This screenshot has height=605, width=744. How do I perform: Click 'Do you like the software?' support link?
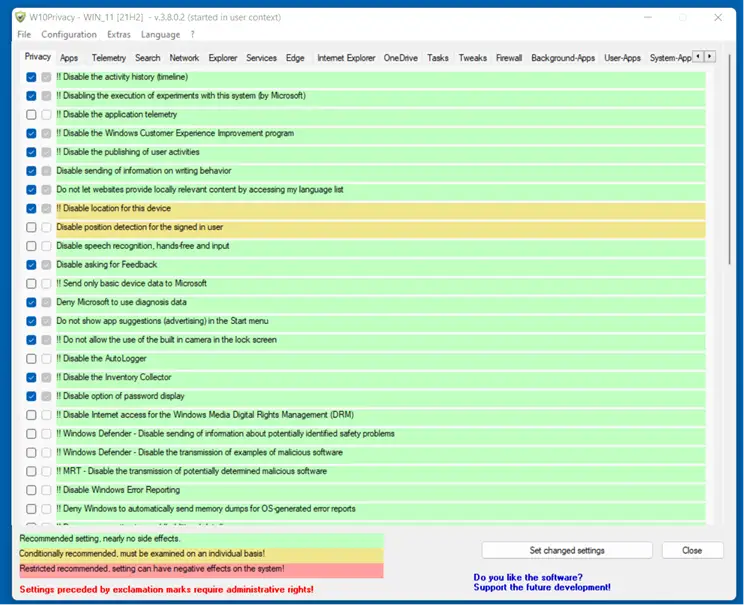click(541, 582)
